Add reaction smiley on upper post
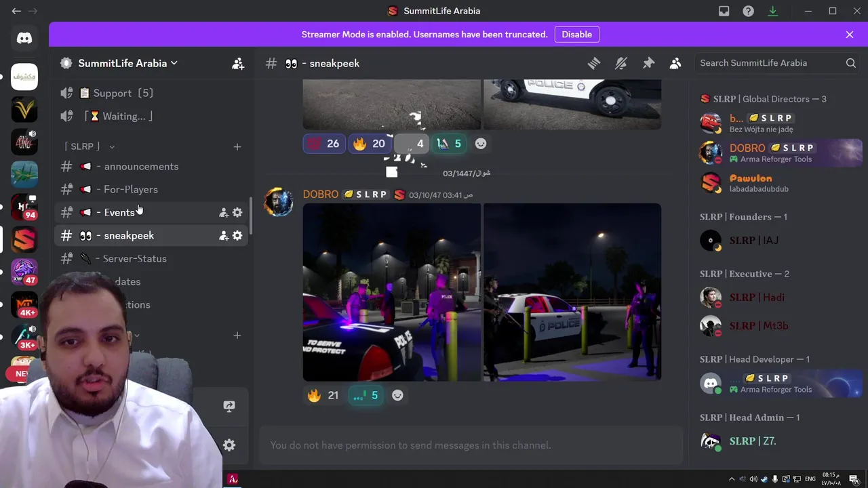 pyautogui.click(x=481, y=144)
